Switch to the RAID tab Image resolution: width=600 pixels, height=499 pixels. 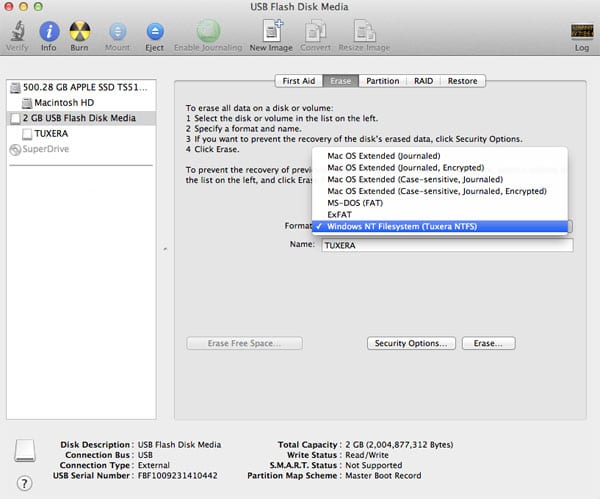pyautogui.click(x=423, y=81)
